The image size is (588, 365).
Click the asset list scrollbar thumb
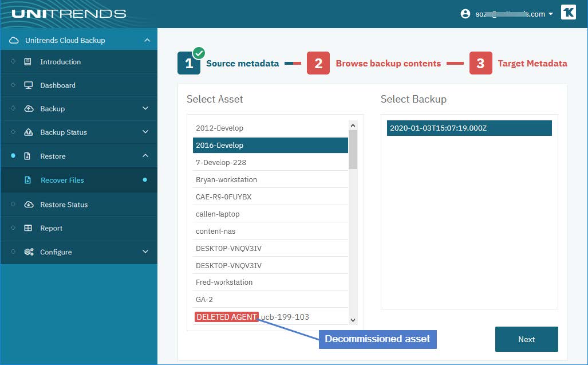353,150
